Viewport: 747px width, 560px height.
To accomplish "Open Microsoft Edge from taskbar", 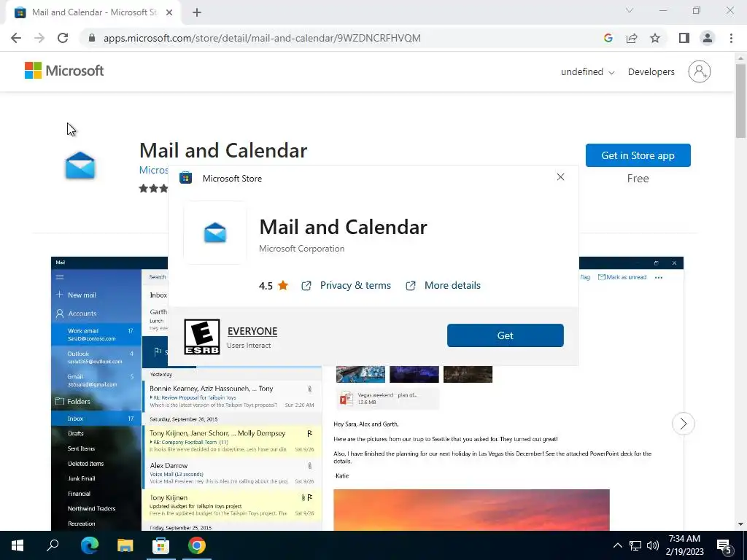I will tap(89, 545).
